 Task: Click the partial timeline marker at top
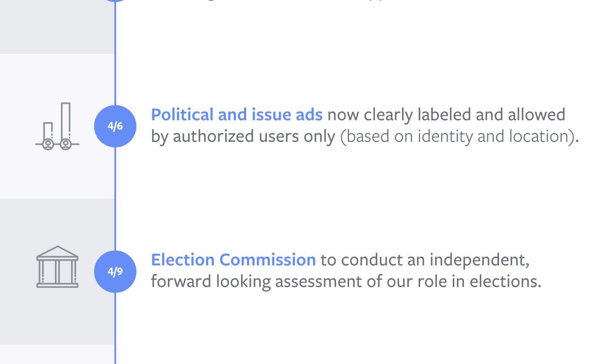click(115, 1)
